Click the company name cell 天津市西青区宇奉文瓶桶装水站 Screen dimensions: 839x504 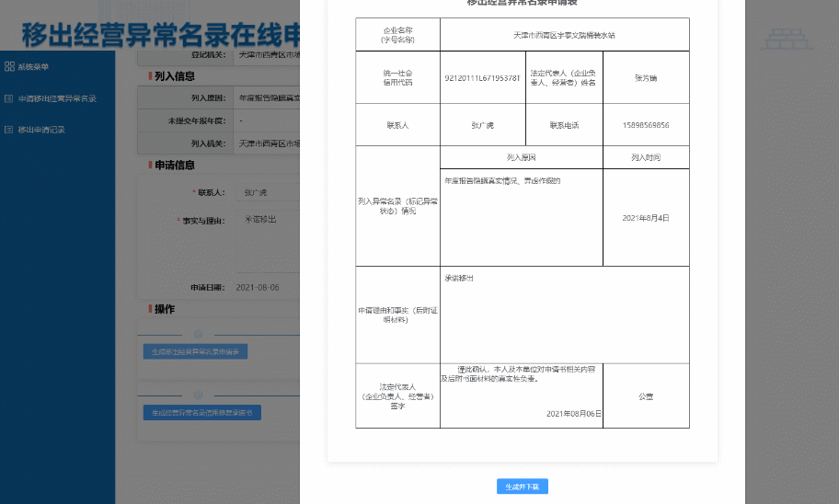click(x=564, y=34)
